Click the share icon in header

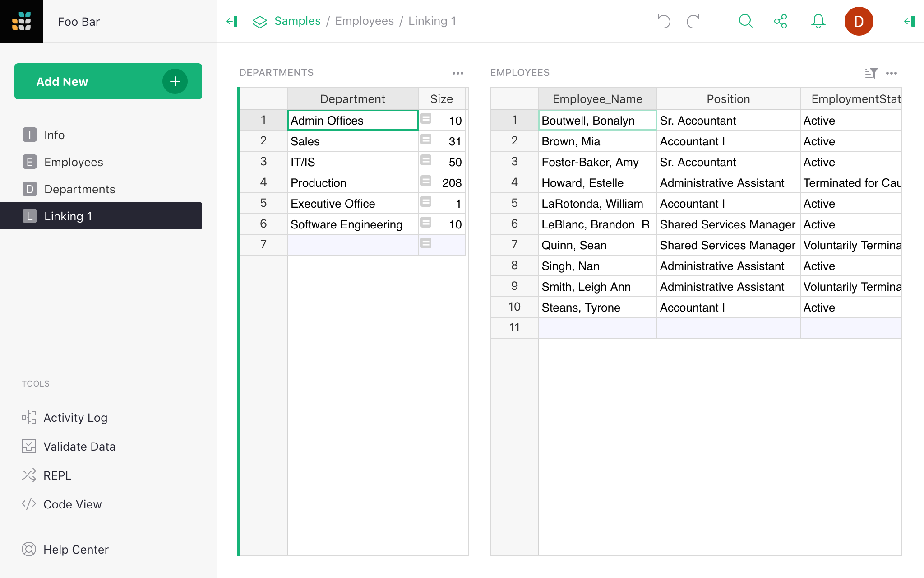tap(781, 21)
